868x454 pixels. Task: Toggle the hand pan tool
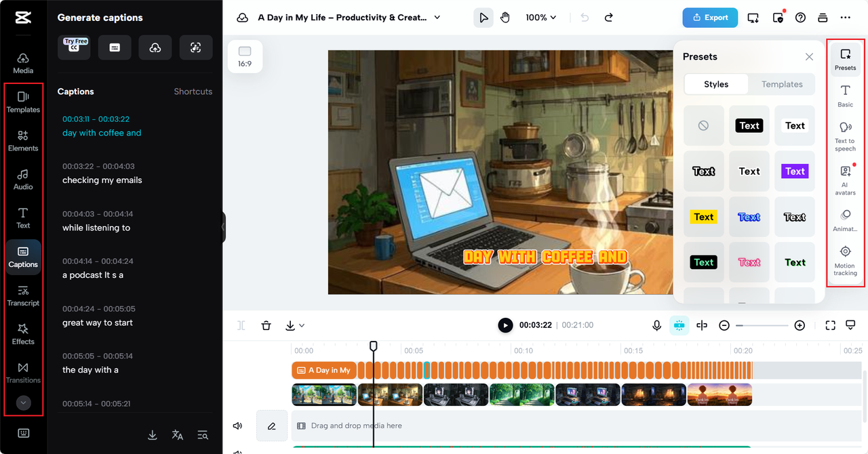click(x=505, y=17)
